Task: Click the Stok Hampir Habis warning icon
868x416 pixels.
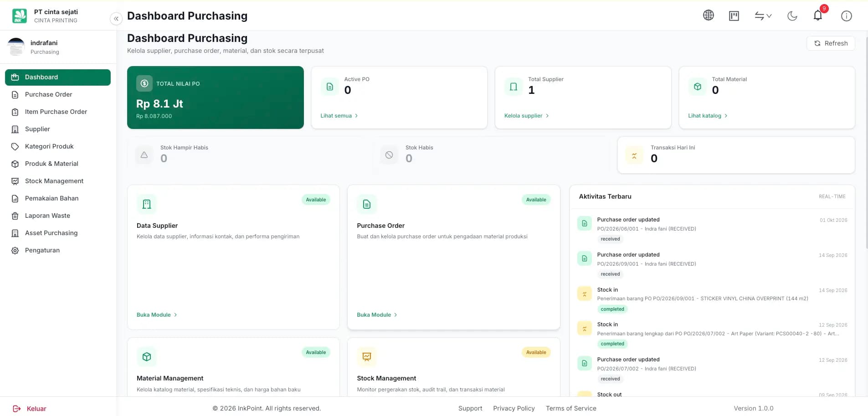Action: tap(144, 155)
